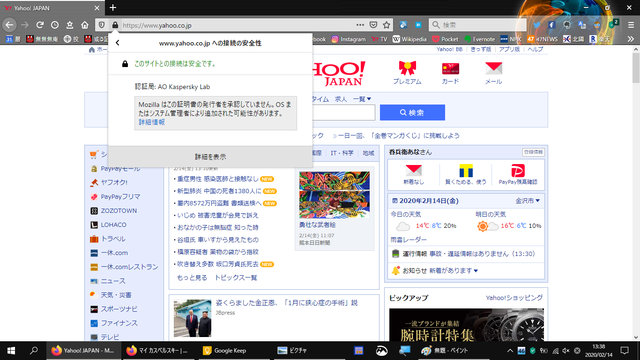The width and height of the screenshot is (640, 360).
Task: Open a new tab with plus button
Action: tap(113, 8)
